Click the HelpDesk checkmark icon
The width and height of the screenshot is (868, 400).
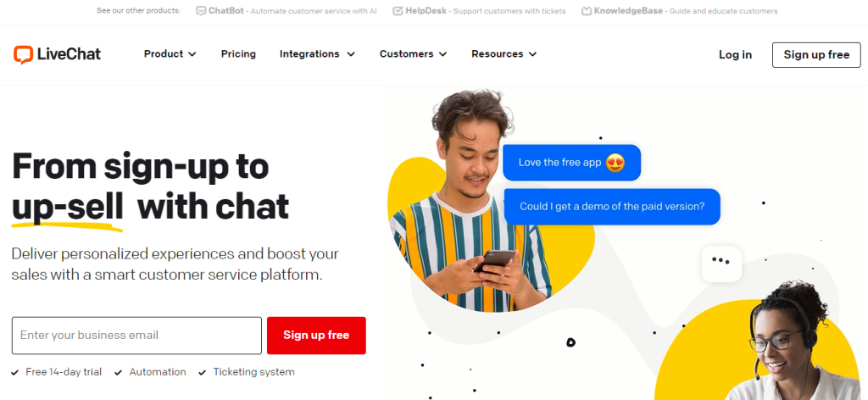click(398, 11)
